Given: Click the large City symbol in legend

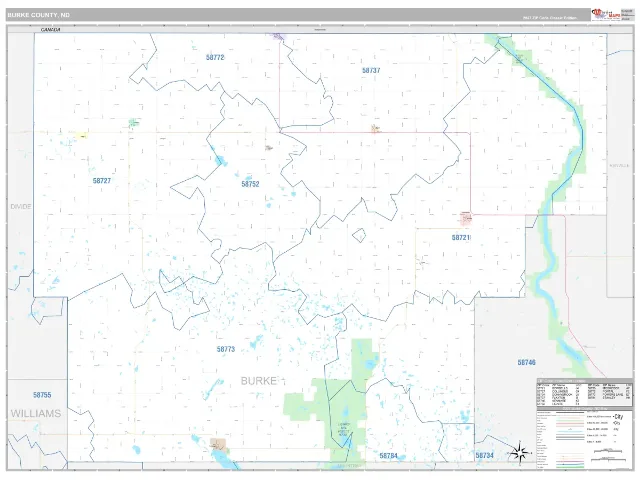Looking at the screenshot, I should click(618, 417).
